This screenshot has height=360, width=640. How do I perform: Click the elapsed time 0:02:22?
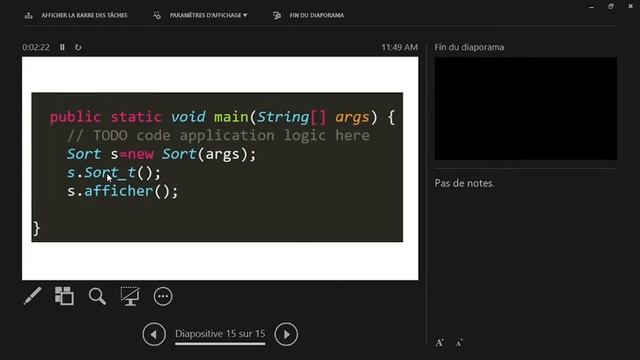pos(36,47)
